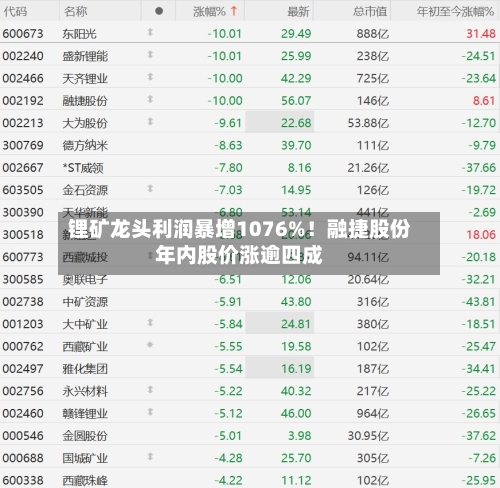Open the 天齐锂业 stock name

click(x=85, y=78)
